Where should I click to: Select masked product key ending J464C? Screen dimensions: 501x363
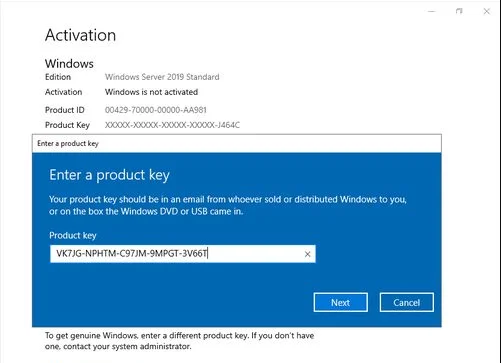pos(172,125)
